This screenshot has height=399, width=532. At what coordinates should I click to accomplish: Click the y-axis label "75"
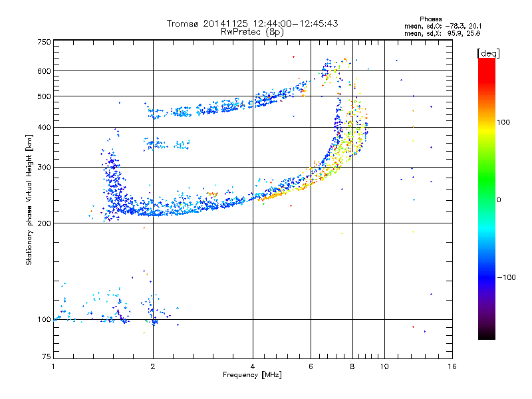[47, 356]
